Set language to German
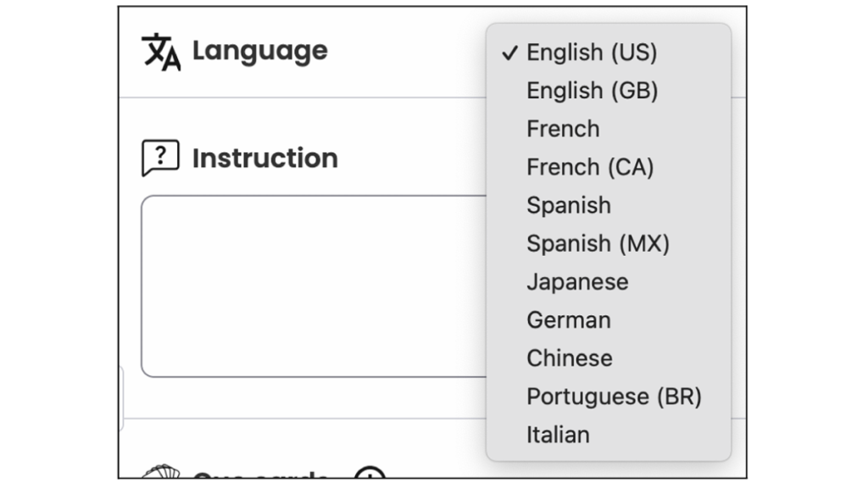The image size is (868, 488). tap(568, 320)
